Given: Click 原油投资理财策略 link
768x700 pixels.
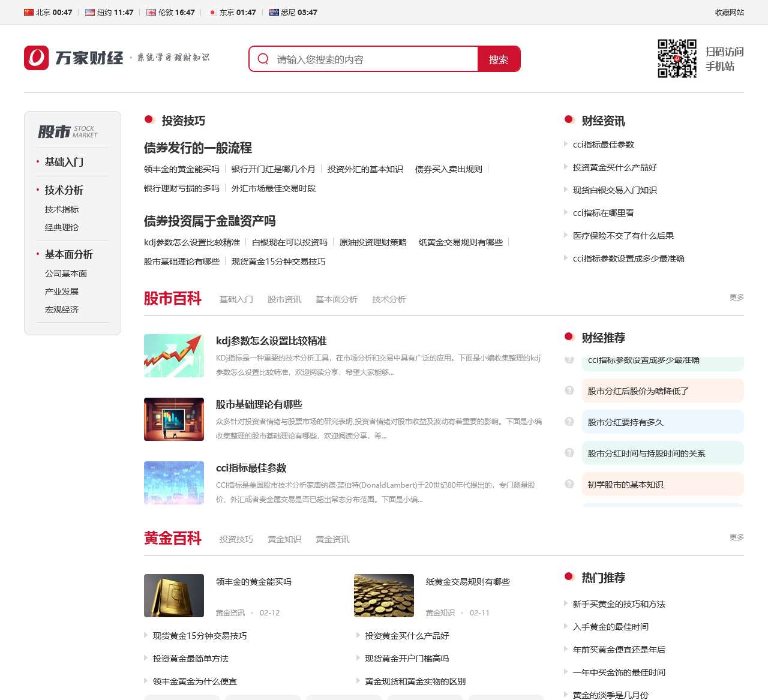Looking at the screenshot, I should coord(373,242).
